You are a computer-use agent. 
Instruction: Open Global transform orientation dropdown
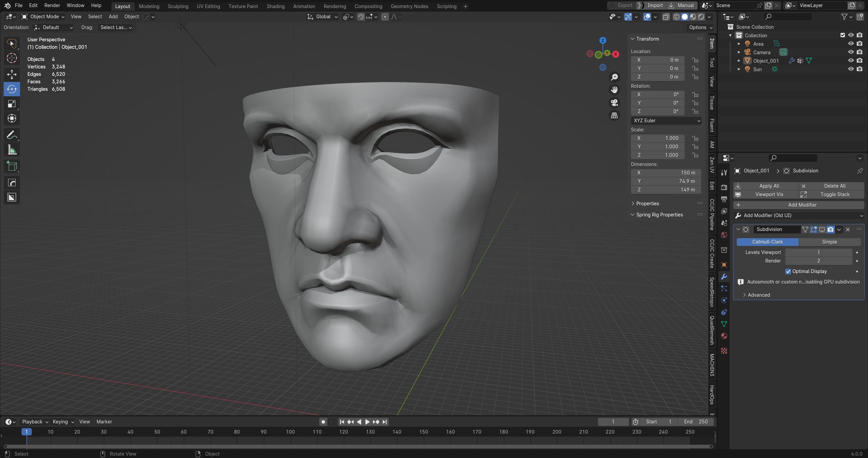click(322, 17)
